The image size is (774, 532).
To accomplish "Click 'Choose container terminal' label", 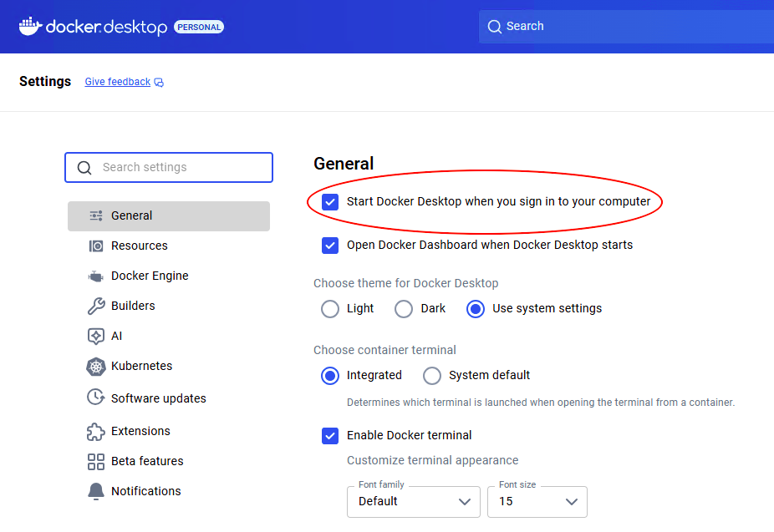I will [384, 350].
